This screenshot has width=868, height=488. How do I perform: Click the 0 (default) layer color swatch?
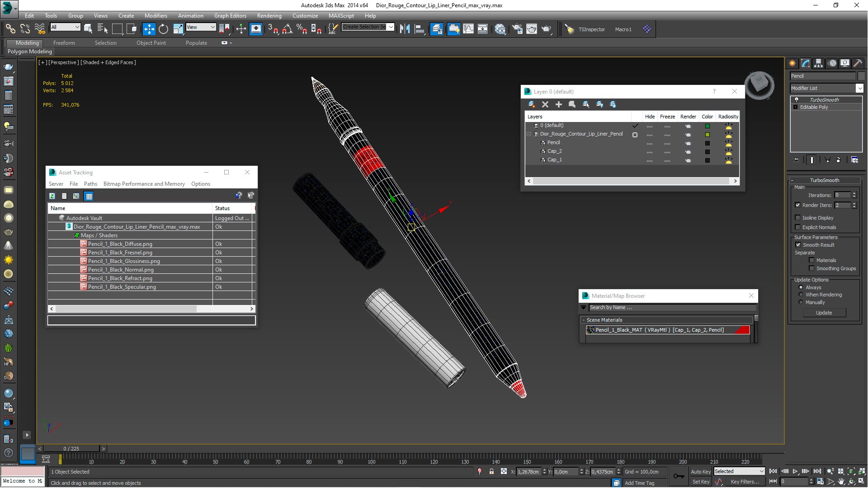[708, 126]
